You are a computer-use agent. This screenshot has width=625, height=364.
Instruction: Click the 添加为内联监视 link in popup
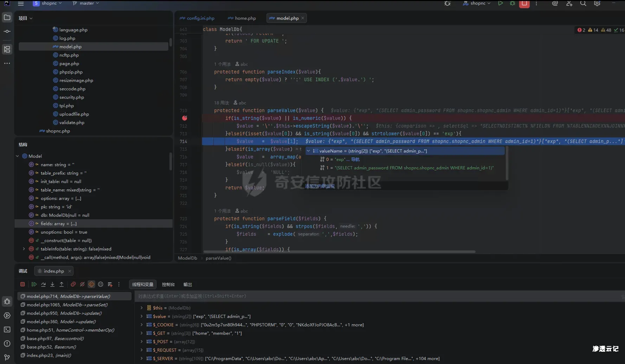320,186
